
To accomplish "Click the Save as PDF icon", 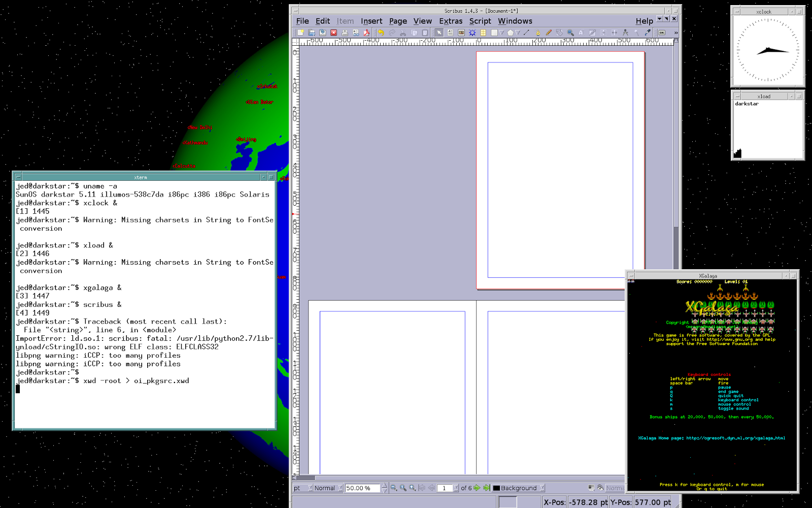I will (366, 33).
